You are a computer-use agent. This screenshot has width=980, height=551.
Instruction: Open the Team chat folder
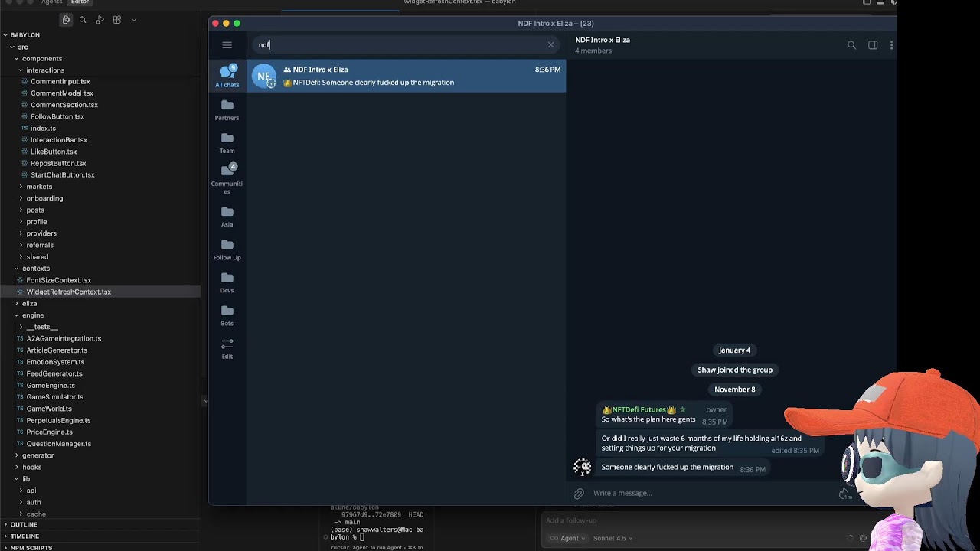(x=227, y=142)
